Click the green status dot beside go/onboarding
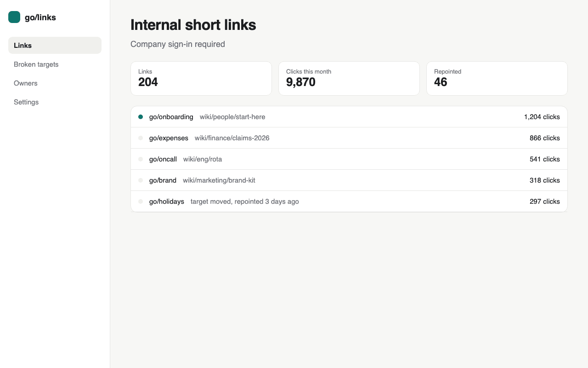Screen dimensions: 588x368 (141, 117)
